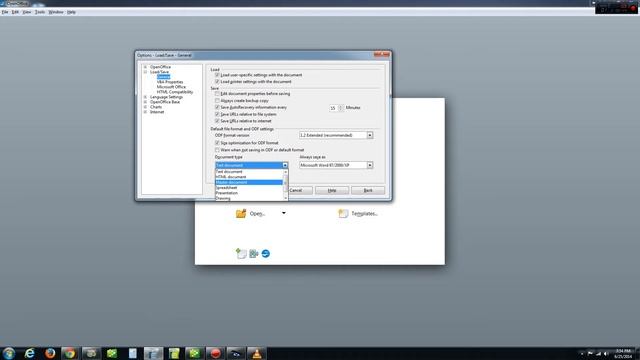Open the View menu
This screenshot has width=640, height=360.
[x=27, y=12]
